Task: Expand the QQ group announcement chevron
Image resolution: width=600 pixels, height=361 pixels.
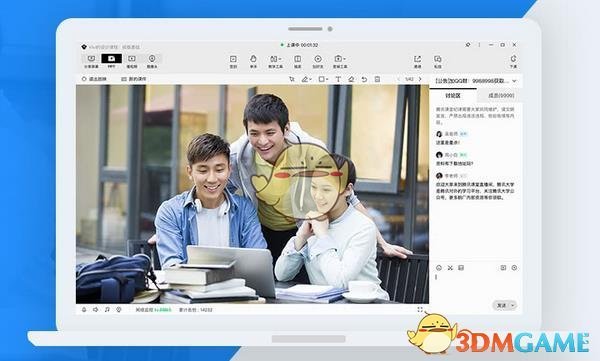Action: coord(514,81)
